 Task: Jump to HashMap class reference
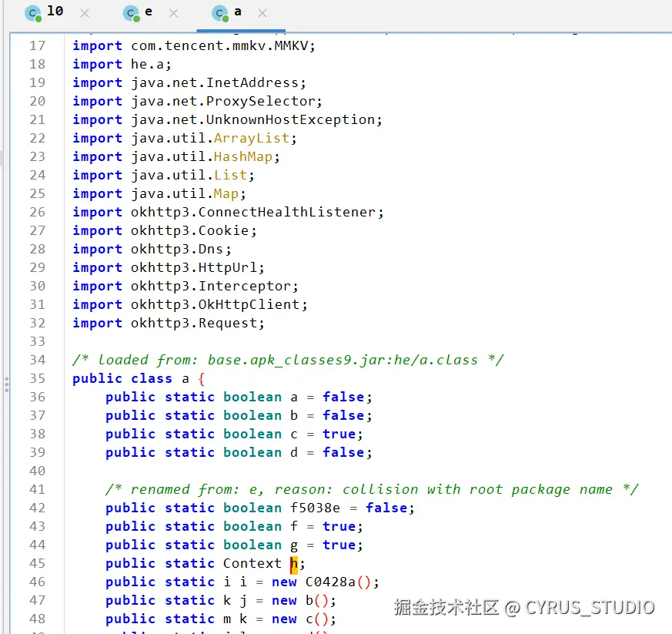243,156
